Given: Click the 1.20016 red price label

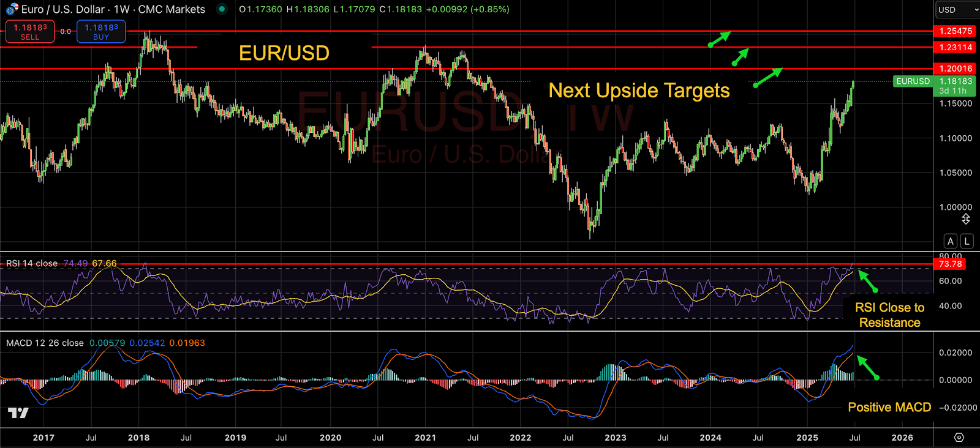Looking at the screenshot, I should point(956,69).
